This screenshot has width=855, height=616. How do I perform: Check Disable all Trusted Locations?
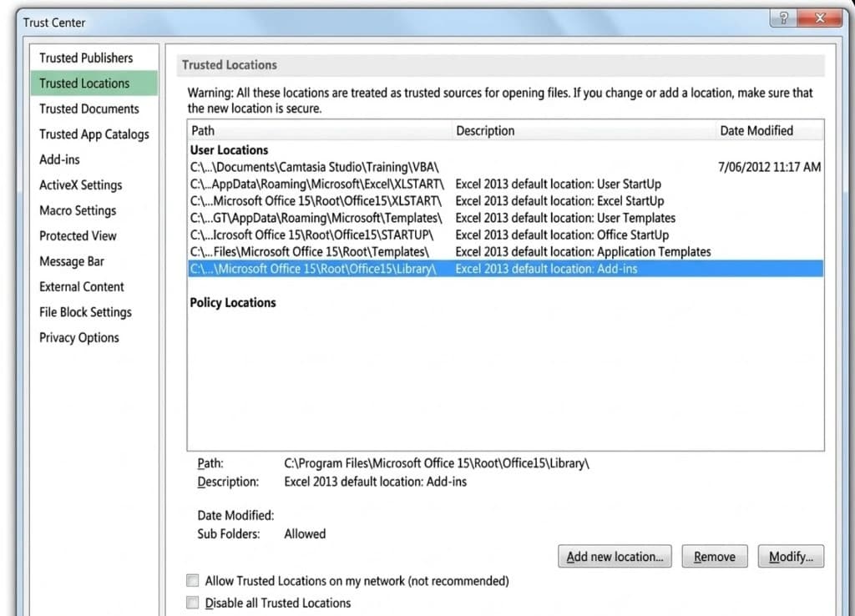coord(192,603)
